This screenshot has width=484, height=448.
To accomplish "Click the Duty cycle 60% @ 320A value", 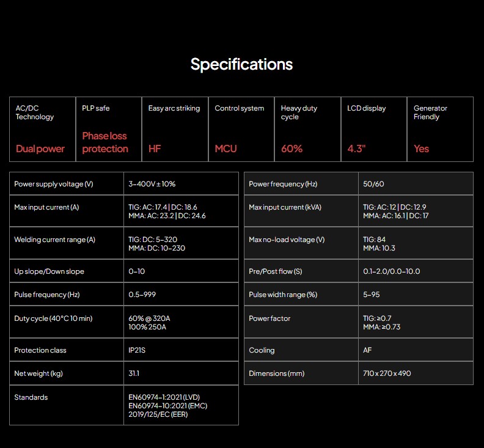I will coord(150,318).
